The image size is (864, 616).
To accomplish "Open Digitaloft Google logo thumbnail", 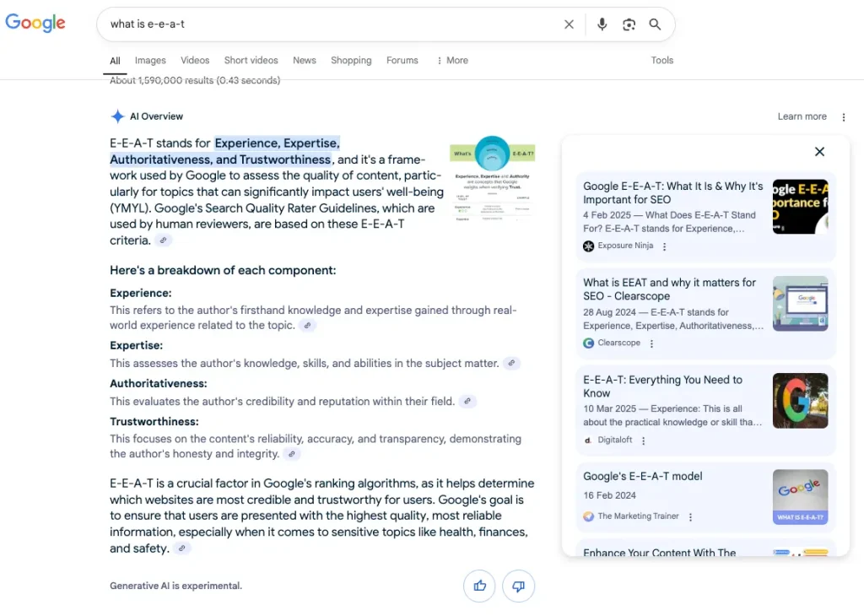I will click(800, 401).
